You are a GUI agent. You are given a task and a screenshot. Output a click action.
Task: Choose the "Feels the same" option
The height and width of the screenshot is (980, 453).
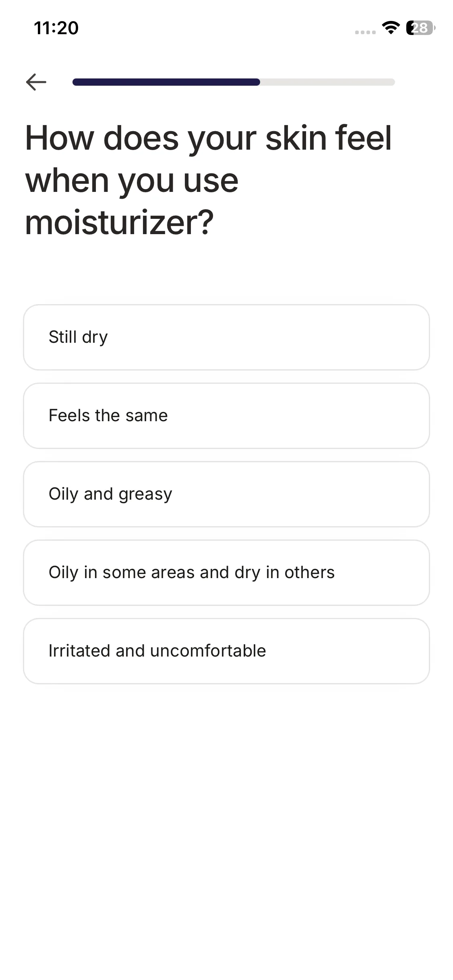(226, 416)
